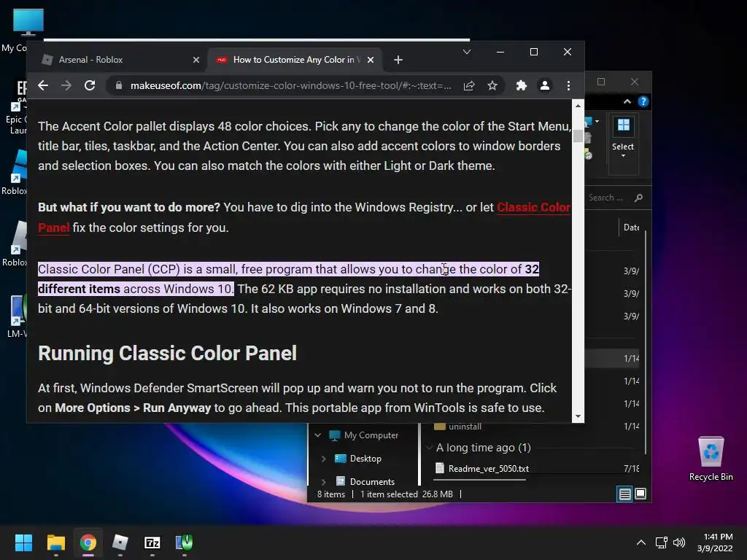The height and width of the screenshot is (560, 747).
Task: Open volume control in system tray
Action: (x=679, y=542)
